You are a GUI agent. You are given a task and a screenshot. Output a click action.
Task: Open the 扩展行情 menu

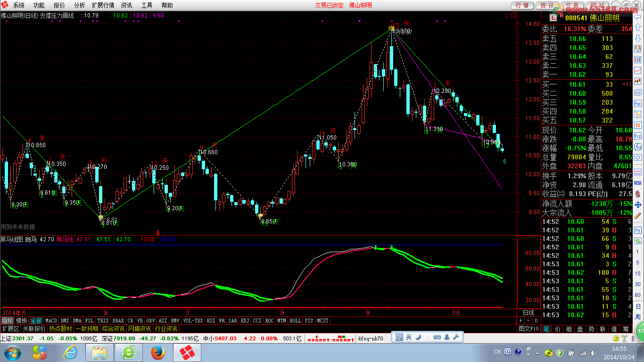(103, 5)
